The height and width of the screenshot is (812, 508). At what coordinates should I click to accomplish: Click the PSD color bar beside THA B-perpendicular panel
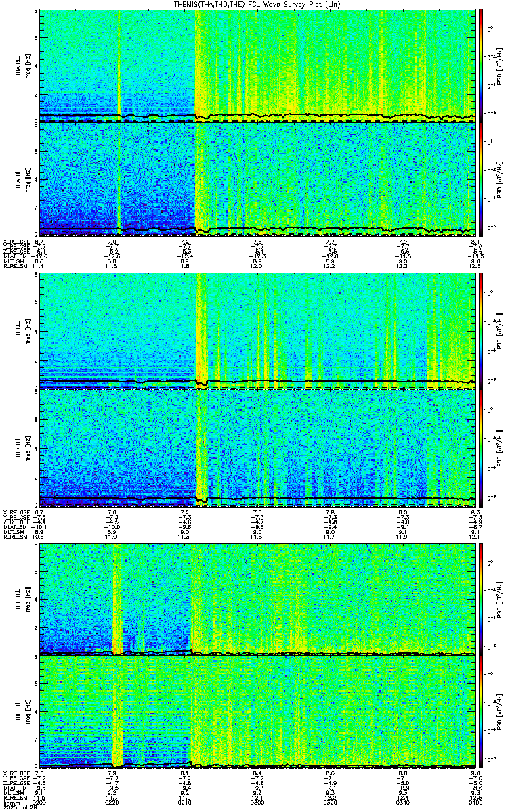point(481,65)
